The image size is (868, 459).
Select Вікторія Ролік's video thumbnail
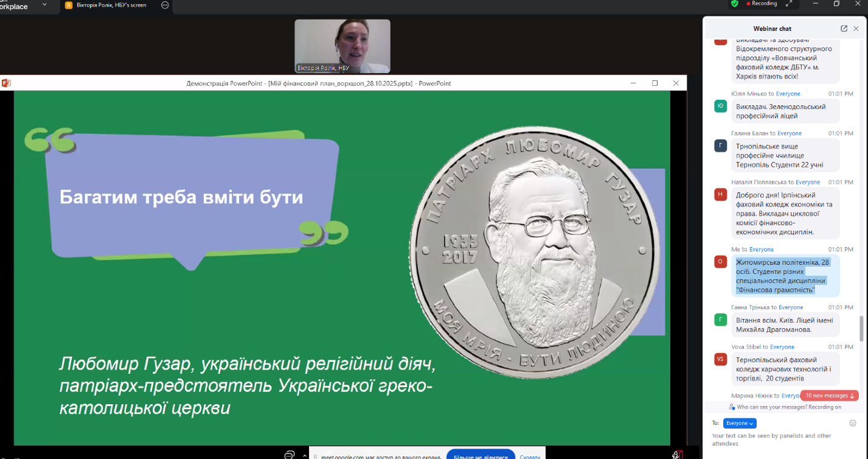pos(342,46)
